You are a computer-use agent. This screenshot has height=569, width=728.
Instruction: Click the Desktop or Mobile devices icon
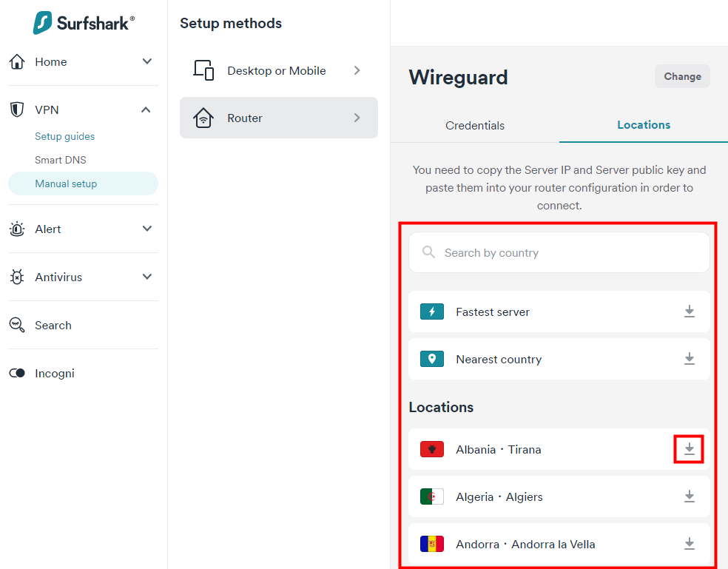click(203, 70)
